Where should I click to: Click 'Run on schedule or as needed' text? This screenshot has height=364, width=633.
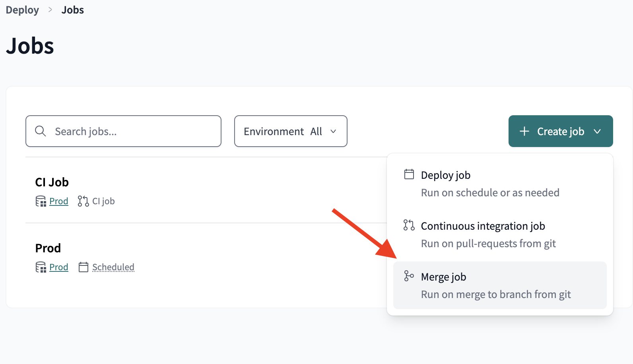point(490,193)
